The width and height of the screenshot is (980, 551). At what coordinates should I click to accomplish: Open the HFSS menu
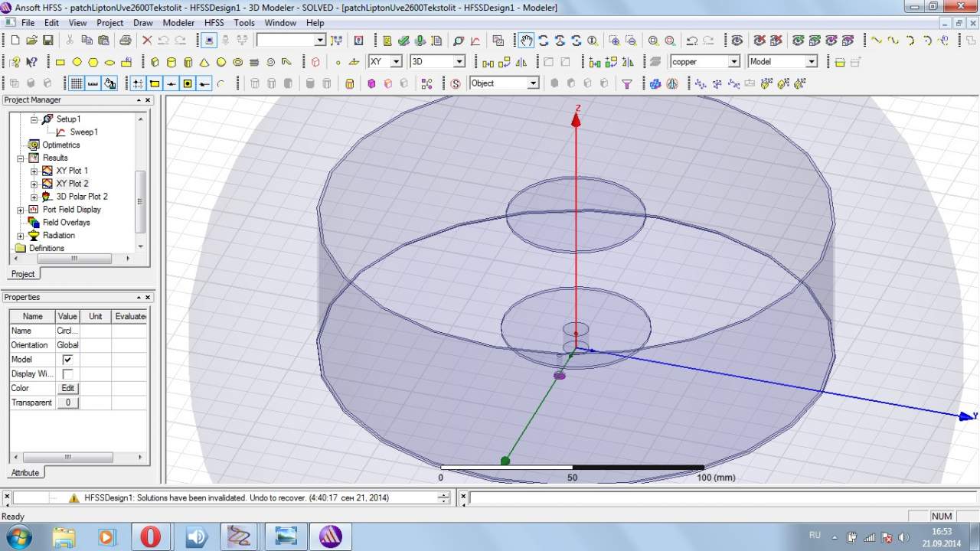pyautogui.click(x=214, y=23)
